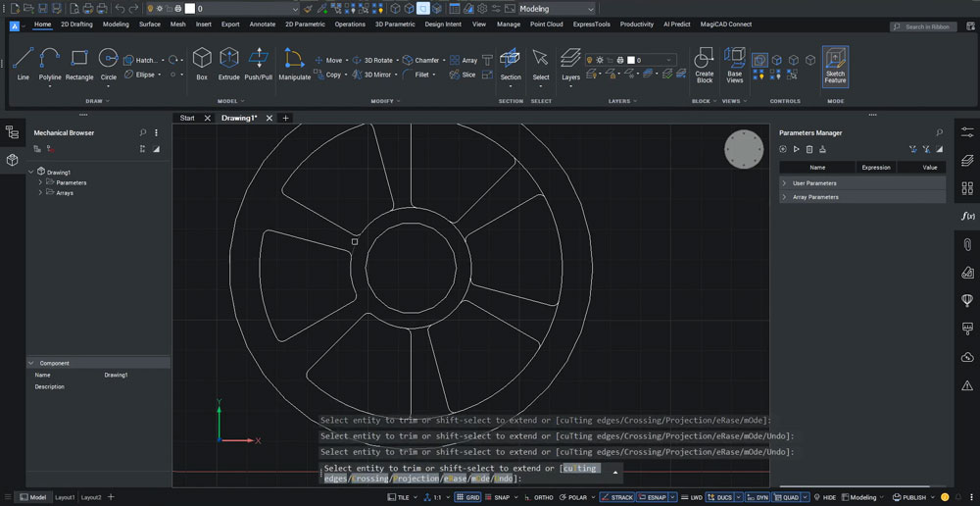Screen dimensions: 980x506
Task: Switch to the 2D Drafting ribbon tab
Action: click(77, 24)
